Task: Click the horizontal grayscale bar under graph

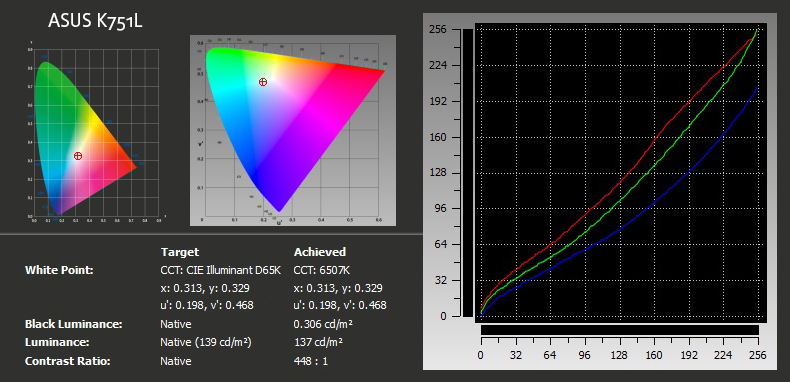Action: click(x=620, y=330)
